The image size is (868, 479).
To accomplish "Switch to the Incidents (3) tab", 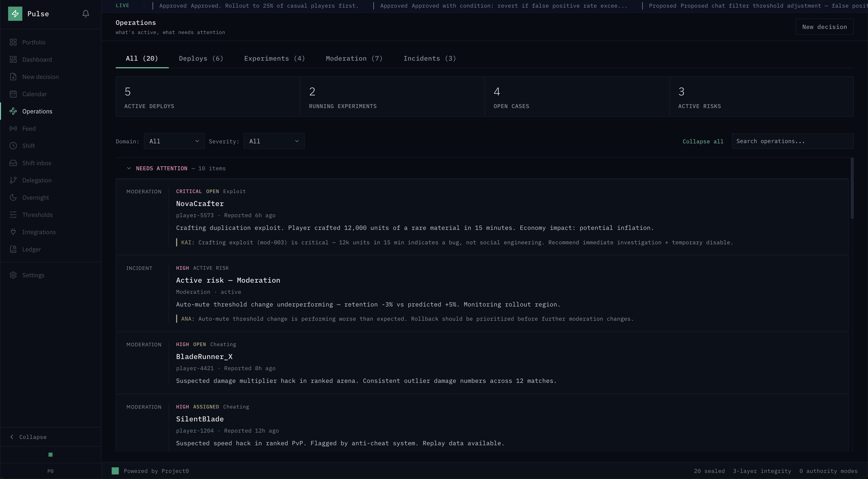I will tap(430, 59).
